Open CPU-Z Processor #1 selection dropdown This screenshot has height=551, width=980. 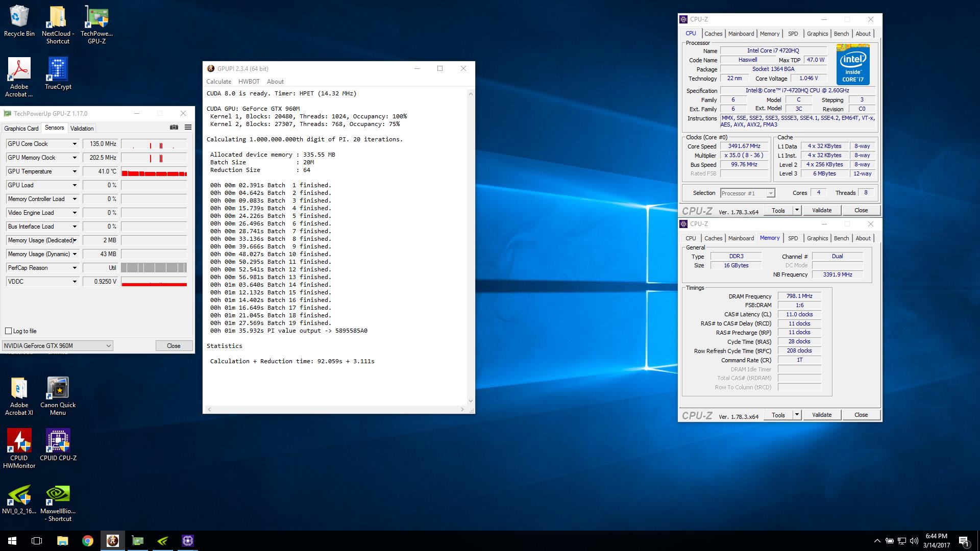pos(748,193)
